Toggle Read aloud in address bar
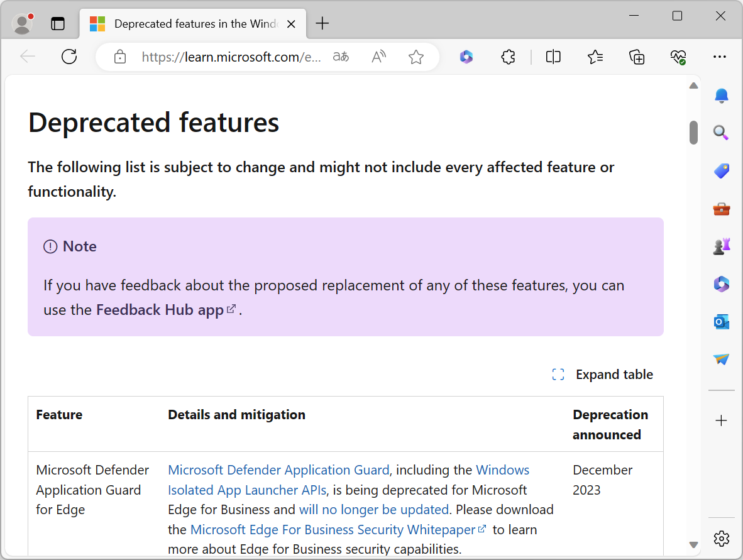Screen dimensions: 743x560 pyautogui.click(x=378, y=57)
